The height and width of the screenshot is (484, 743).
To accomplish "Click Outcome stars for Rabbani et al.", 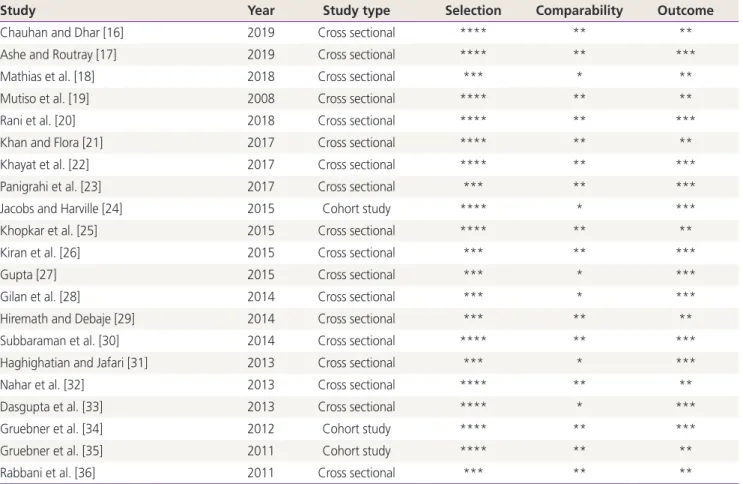I will (x=685, y=471).
